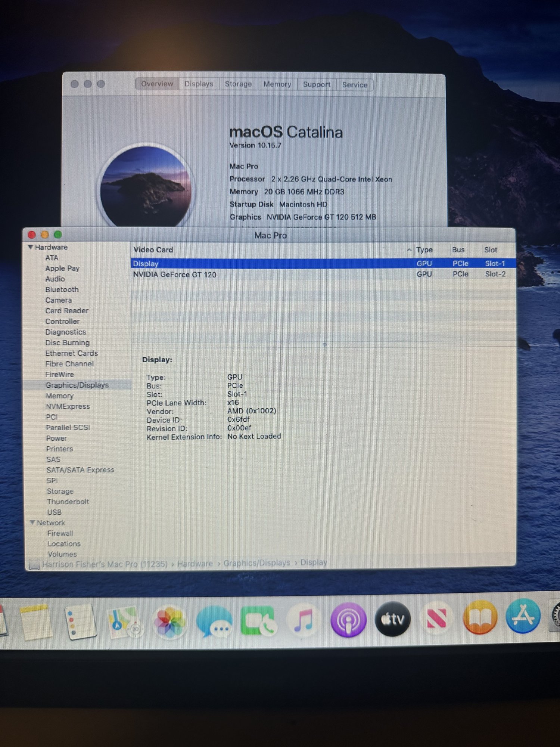The image size is (560, 747).
Task: Launch the Apple TV app
Action: 392,619
